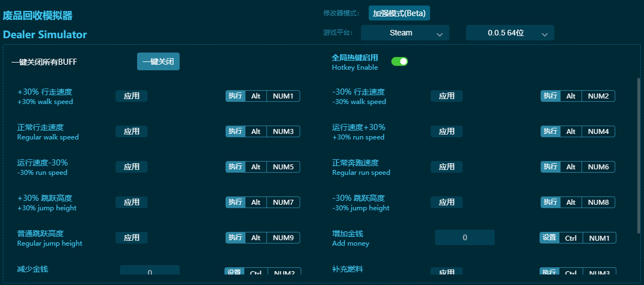
Task: Click the NUM9 key of Regular jump height
Action: [284, 238]
